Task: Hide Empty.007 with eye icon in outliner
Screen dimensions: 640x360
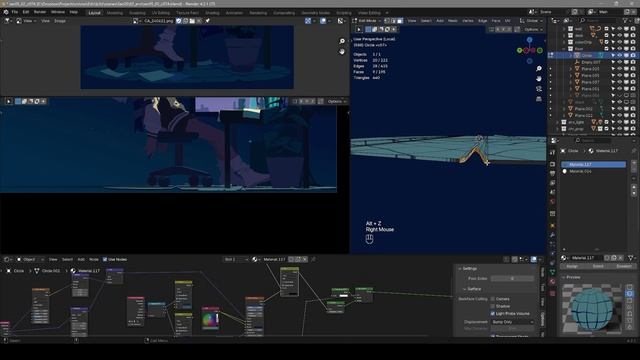Action: tap(620, 62)
